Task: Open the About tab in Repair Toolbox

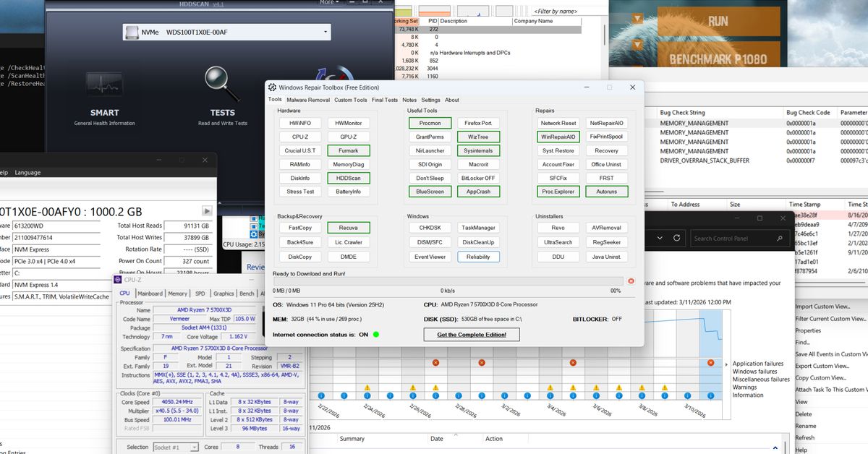Action: [452, 100]
